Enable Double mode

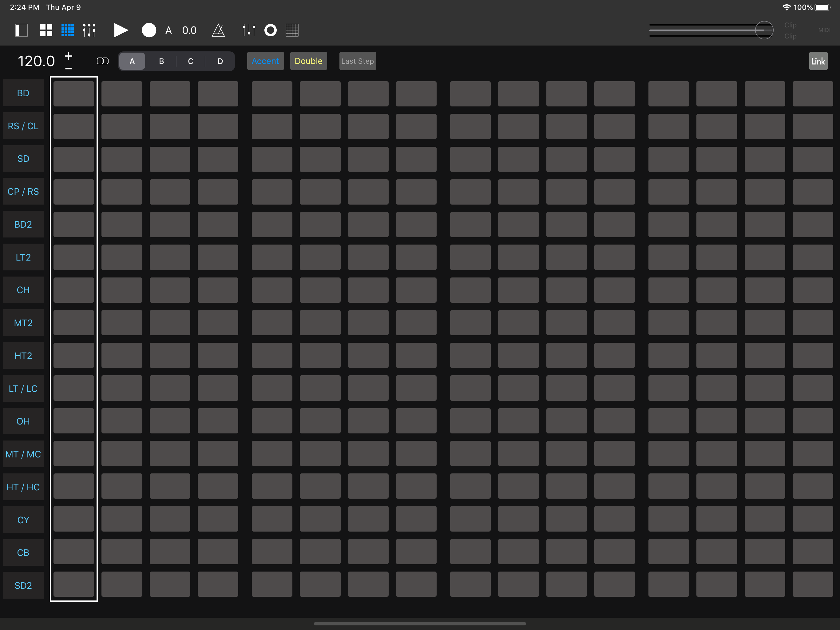(x=308, y=61)
